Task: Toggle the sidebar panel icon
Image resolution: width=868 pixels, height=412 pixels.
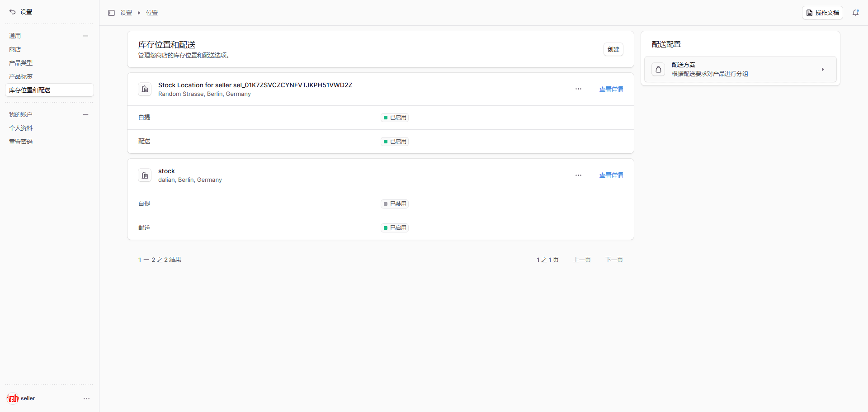Action: 111,13
